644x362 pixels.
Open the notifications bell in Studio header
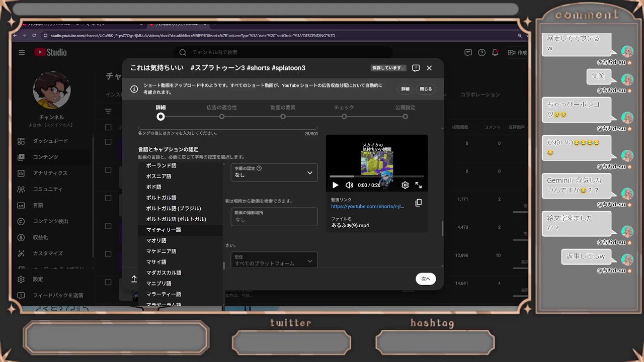coord(495,52)
